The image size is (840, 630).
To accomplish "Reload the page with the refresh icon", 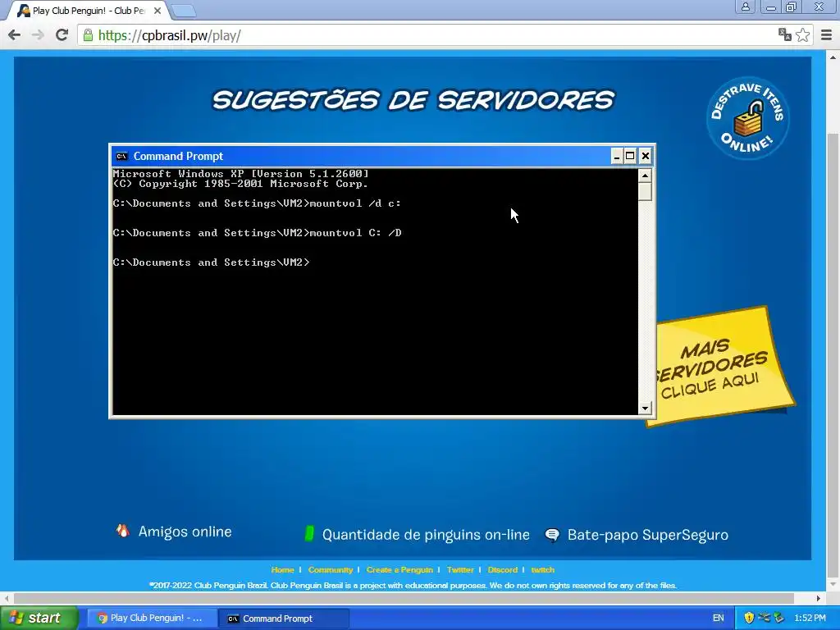I will 62,34.
